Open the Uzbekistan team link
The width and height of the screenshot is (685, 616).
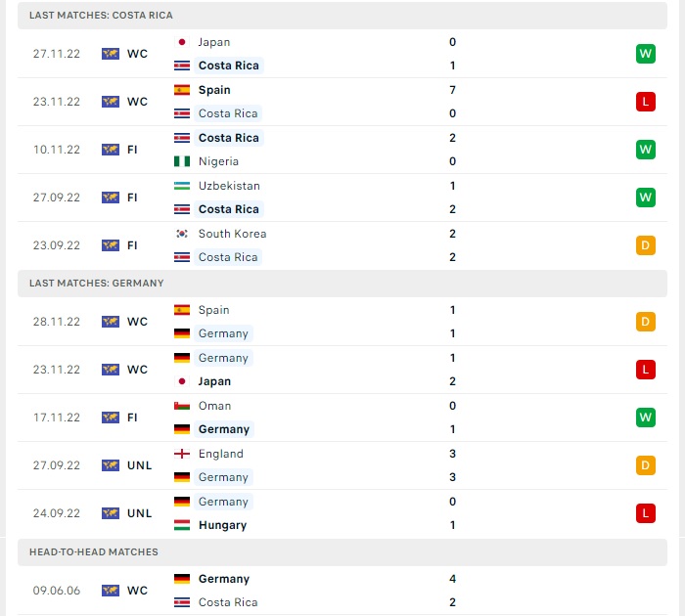(229, 186)
